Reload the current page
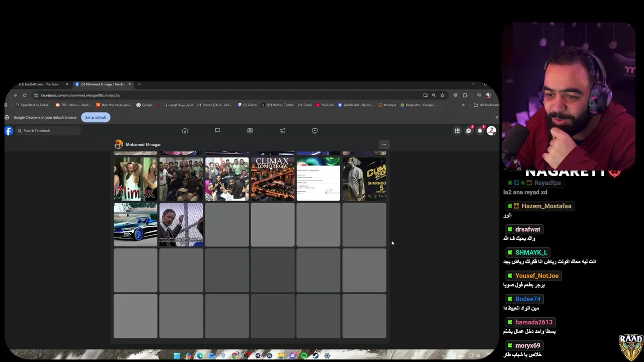This screenshot has height=362, width=644. click(24, 95)
